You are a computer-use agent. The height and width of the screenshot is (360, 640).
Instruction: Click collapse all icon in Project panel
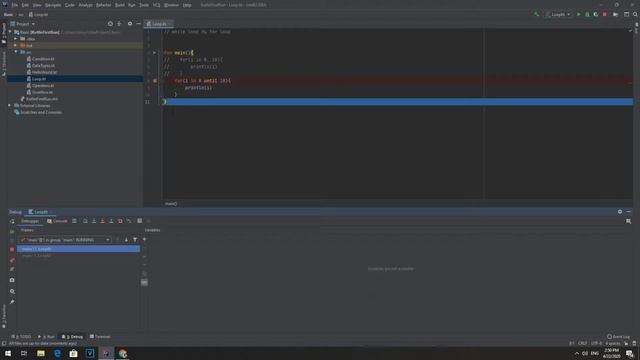click(119, 24)
